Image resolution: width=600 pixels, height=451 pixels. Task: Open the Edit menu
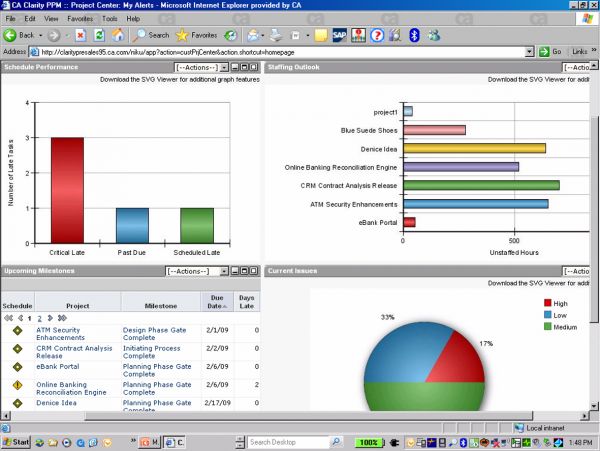coord(30,19)
